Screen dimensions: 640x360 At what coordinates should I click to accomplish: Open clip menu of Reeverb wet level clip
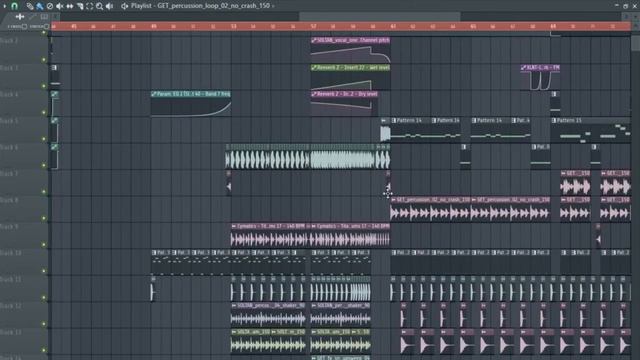pos(313,67)
